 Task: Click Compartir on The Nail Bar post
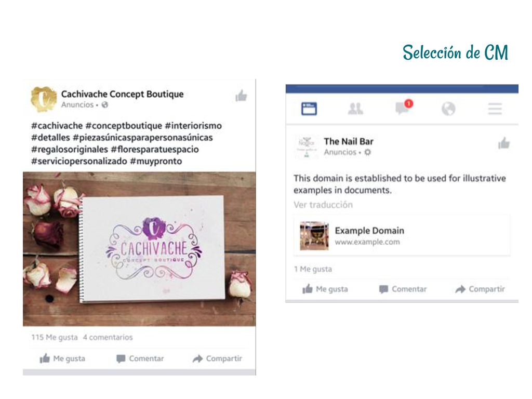click(480, 289)
